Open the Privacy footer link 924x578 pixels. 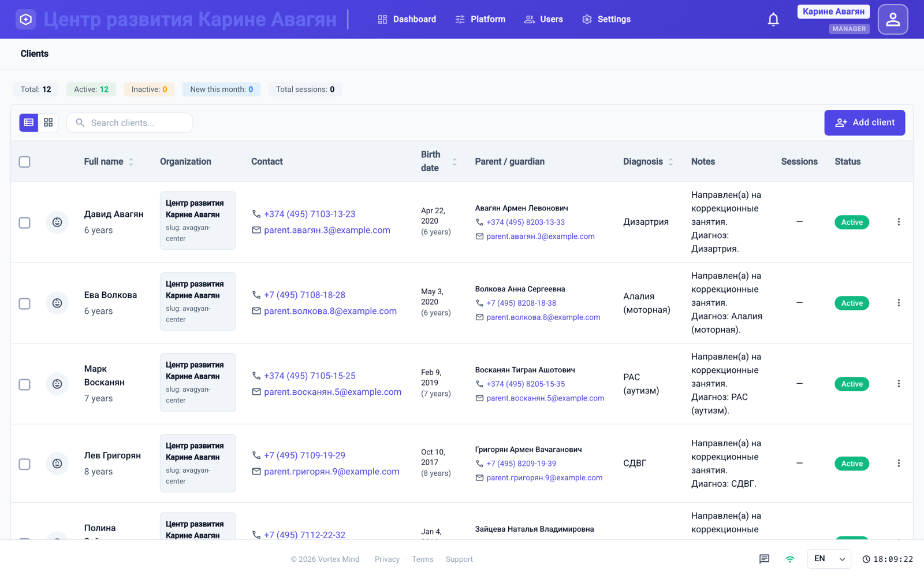coord(387,560)
